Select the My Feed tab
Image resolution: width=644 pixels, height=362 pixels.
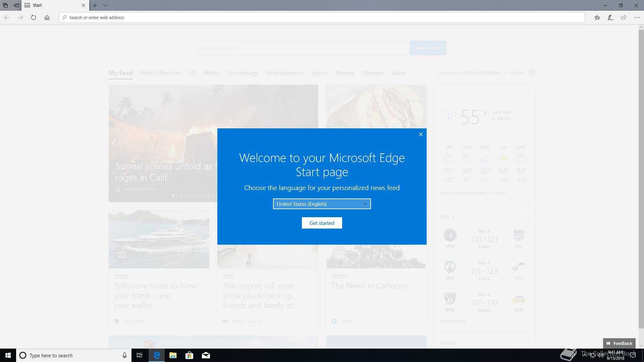coord(121,73)
